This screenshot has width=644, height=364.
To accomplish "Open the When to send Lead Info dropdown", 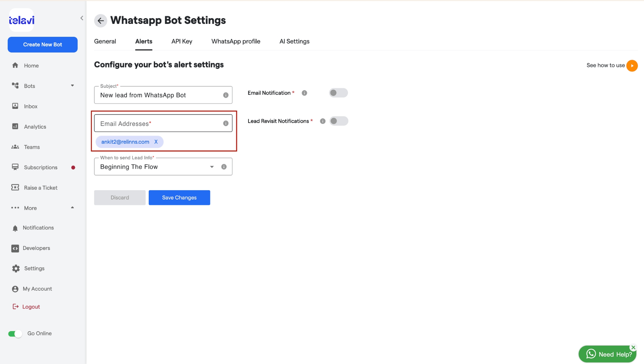I will pos(163,167).
